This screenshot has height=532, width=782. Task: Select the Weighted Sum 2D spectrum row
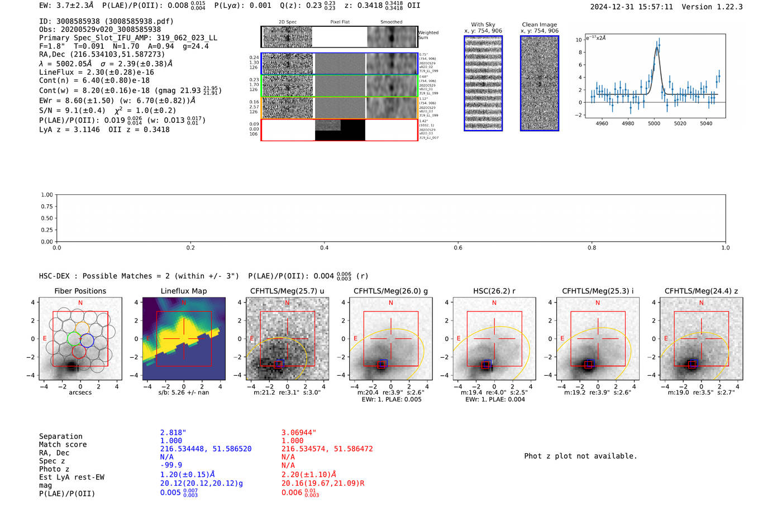click(x=339, y=37)
